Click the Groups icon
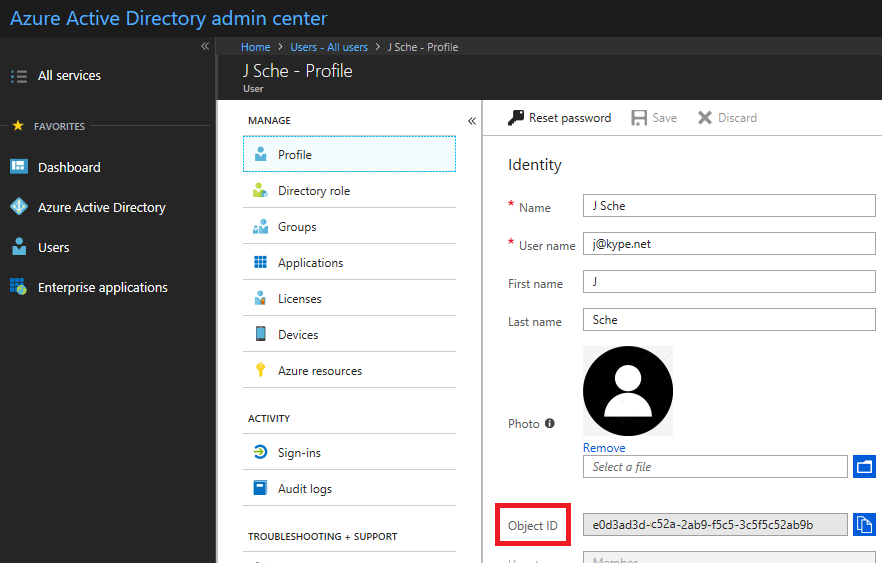Image resolution: width=882 pixels, height=563 pixels. pos(260,226)
